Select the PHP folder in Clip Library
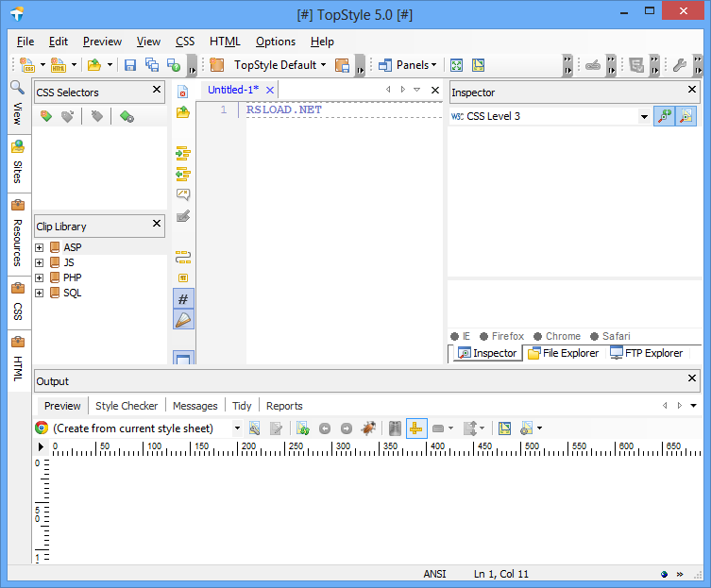 point(72,277)
